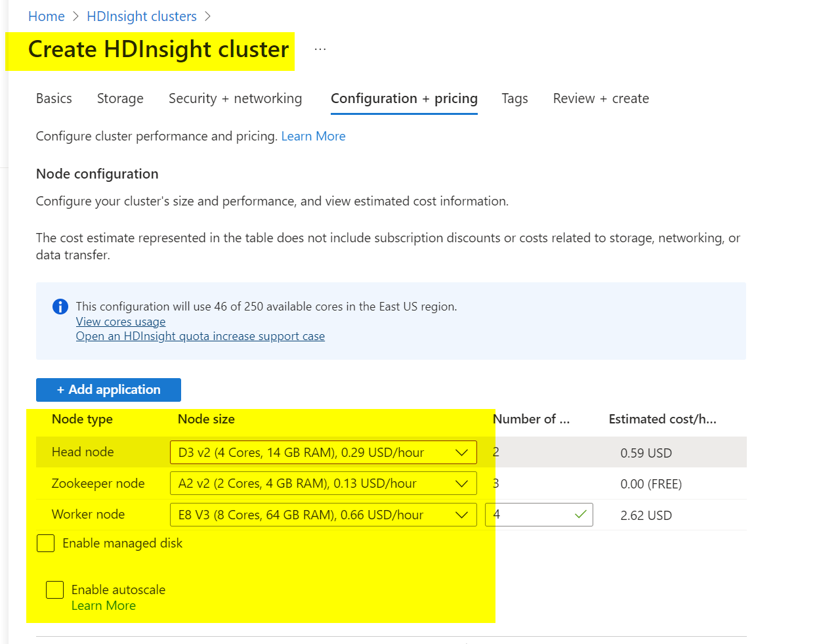The image size is (840, 644).
Task: Click the View cores usage link
Action: tap(121, 322)
